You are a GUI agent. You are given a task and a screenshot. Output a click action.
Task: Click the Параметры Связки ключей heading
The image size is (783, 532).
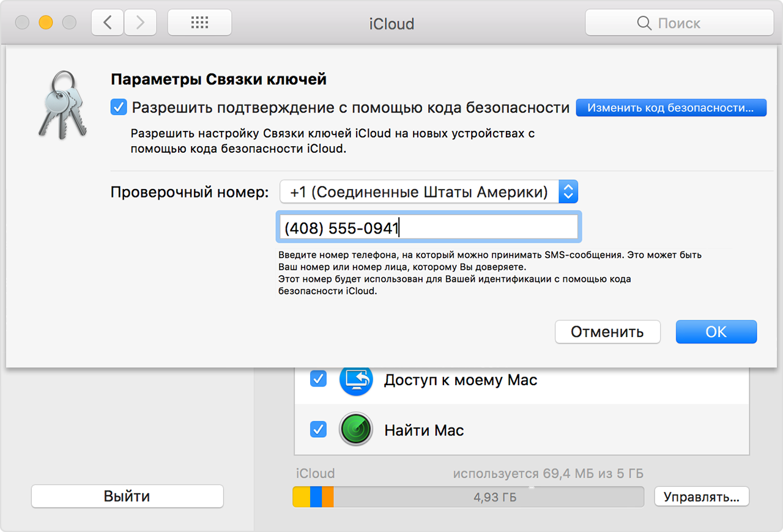(218, 79)
